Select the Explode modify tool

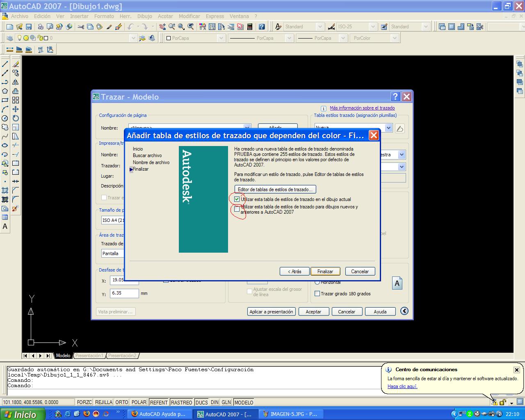click(x=16, y=208)
